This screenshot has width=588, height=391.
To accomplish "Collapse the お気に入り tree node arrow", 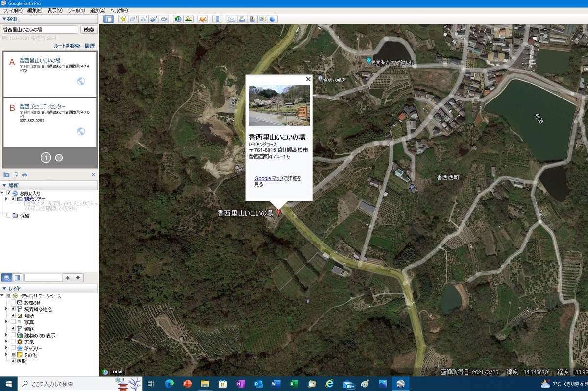I will (2, 193).
